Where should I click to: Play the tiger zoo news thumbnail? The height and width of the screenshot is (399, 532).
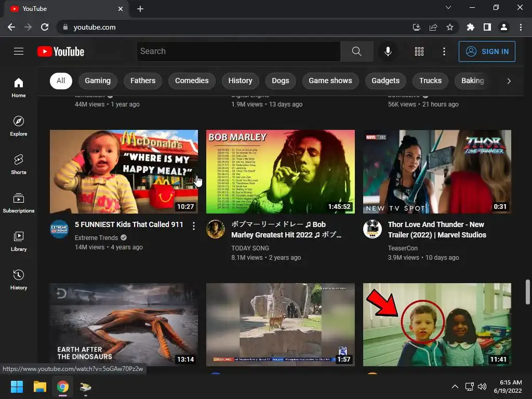pos(280,325)
